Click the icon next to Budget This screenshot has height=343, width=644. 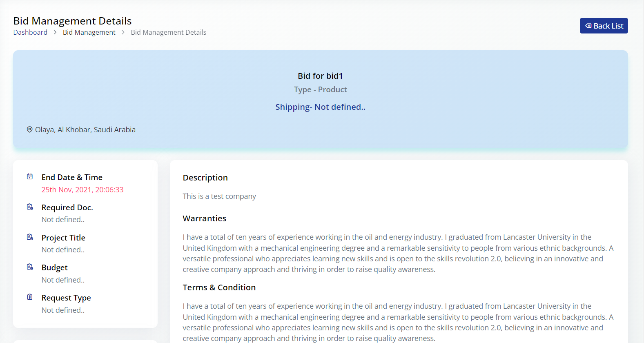coord(30,267)
